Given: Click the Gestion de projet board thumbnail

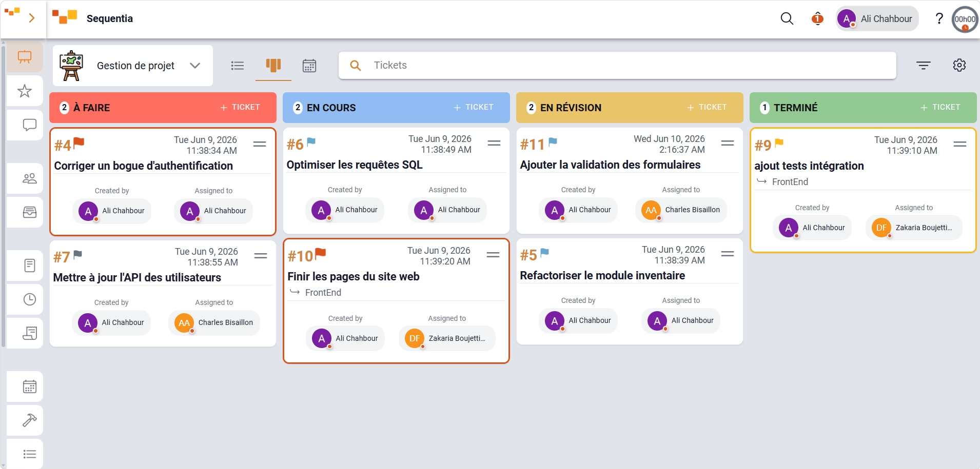Looking at the screenshot, I should (x=71, y=66).
